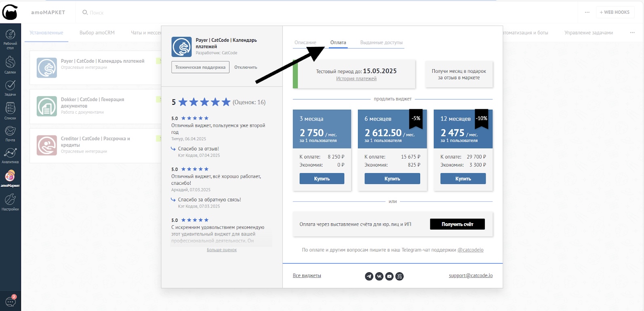Click Creditor CatCode widget icon
644x311 pixels.
pos(47,145)
